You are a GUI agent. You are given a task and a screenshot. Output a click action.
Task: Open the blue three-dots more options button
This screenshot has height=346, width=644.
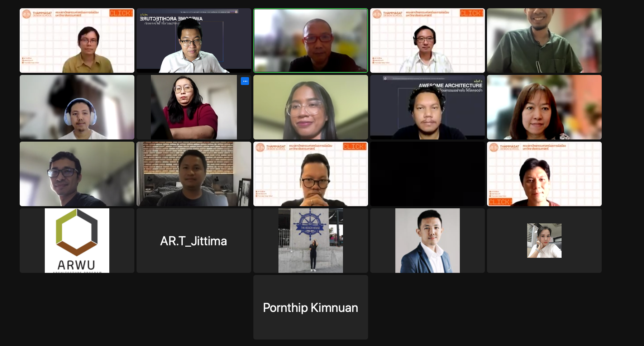[x=245, y=81]
